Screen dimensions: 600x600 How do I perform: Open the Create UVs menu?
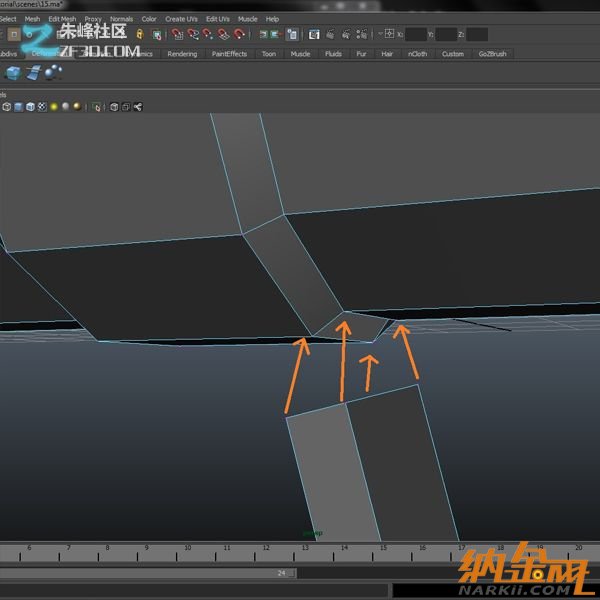click(181, 19)
